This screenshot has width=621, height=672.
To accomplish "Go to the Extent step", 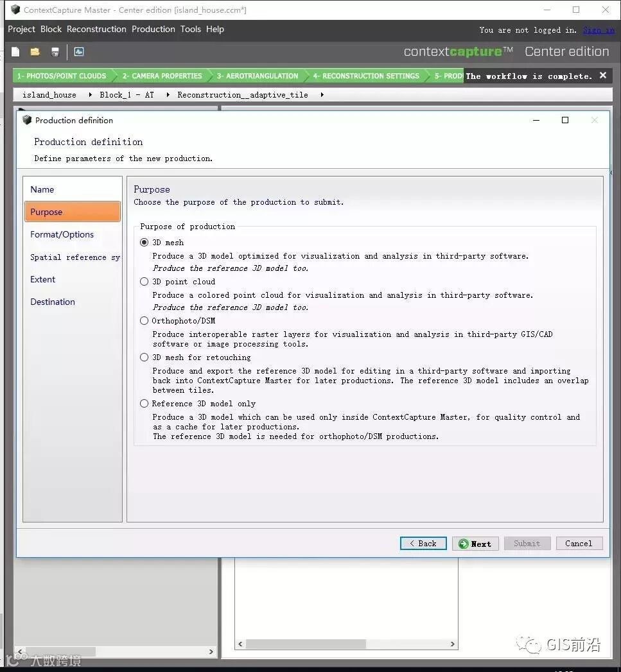I will point(73,279).
